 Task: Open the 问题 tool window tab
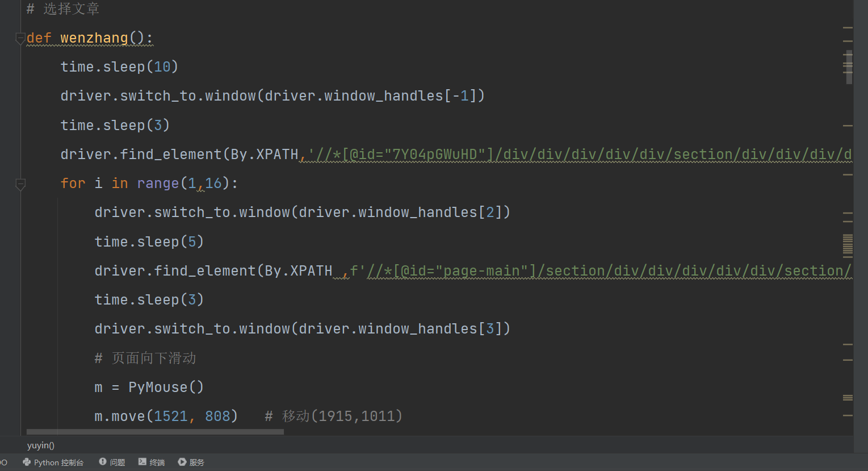[112, 462]
